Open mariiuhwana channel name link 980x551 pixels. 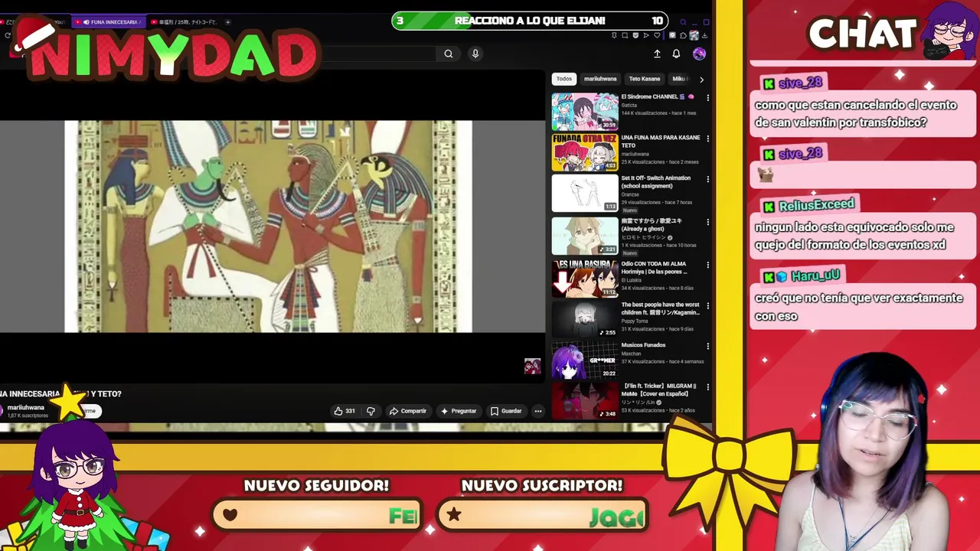[x=26, y=408]
